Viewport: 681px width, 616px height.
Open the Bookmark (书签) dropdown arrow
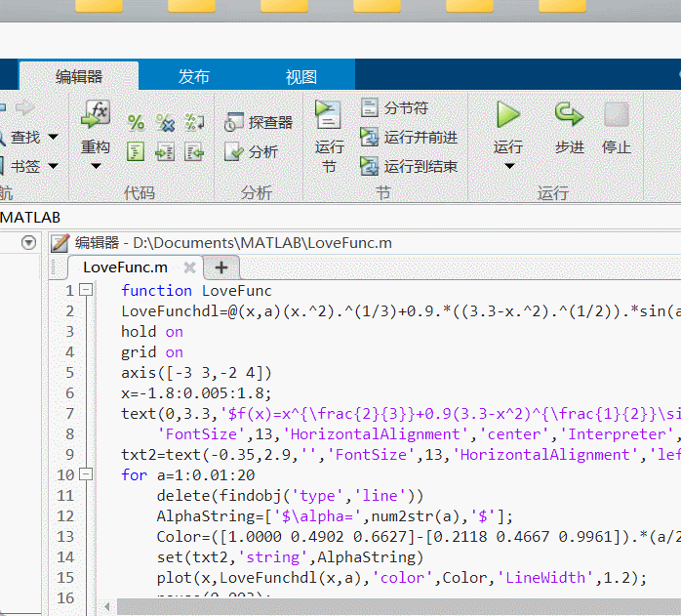pyautogui.click(x=53, y=166)
